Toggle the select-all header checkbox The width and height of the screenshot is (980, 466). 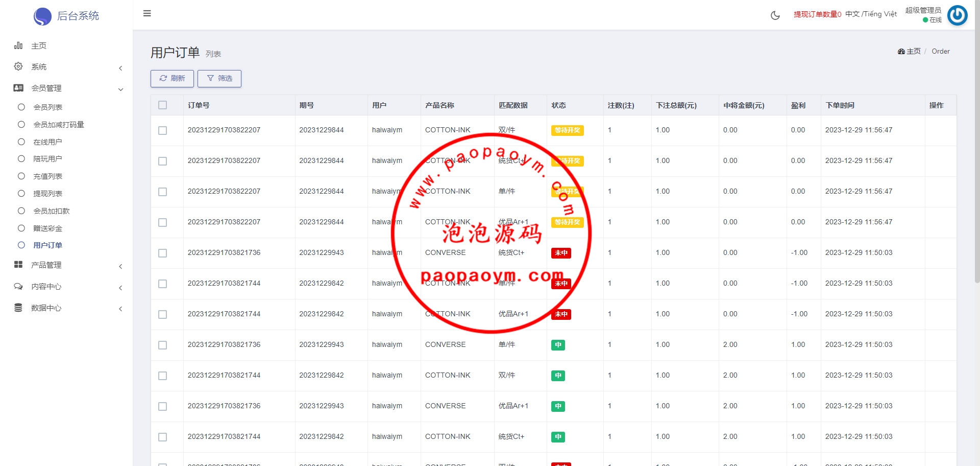[163, 105]
